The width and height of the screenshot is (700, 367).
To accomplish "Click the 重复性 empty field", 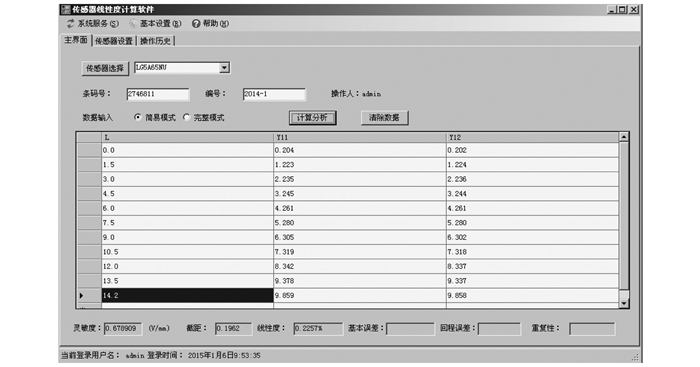I will 592,329.
